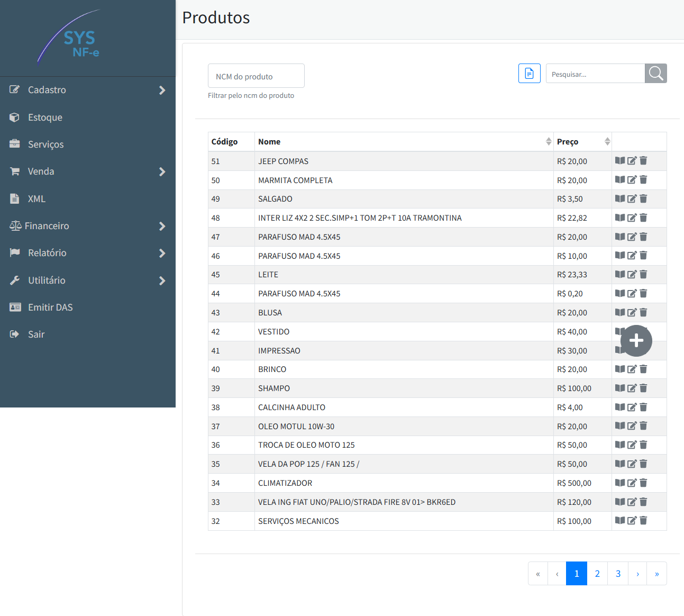Focus the Pesquisar search field
The image size is (684, 616).
595,74
